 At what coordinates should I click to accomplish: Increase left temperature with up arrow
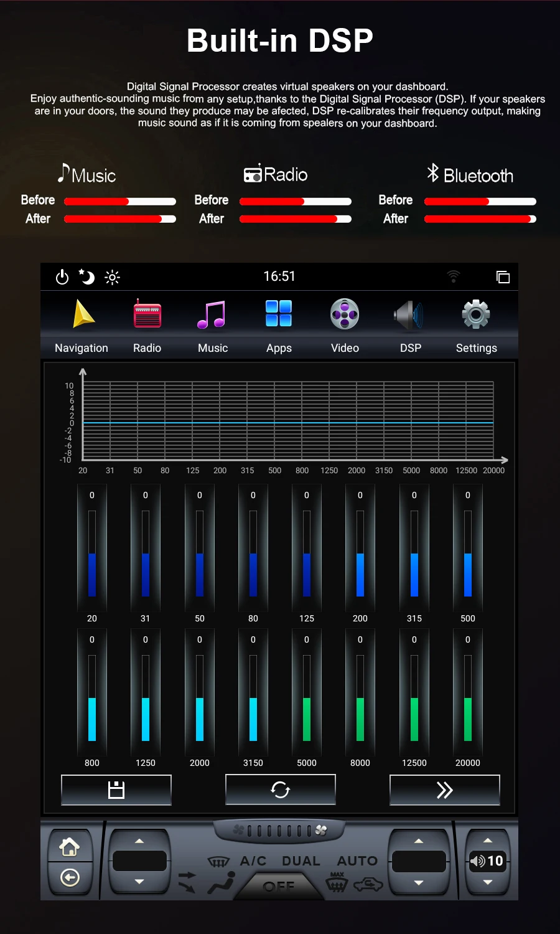(x=139, y=841)
